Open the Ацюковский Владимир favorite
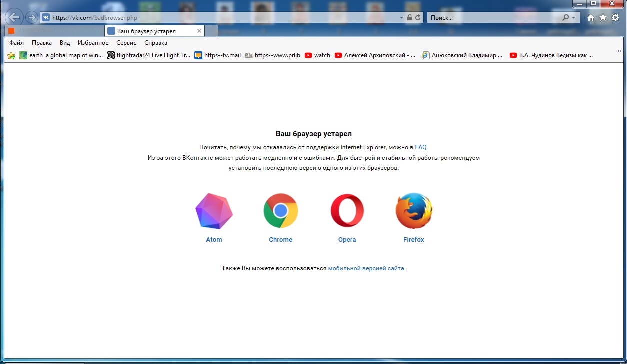Viewport: 627px width, 364px height. point(462,55)
